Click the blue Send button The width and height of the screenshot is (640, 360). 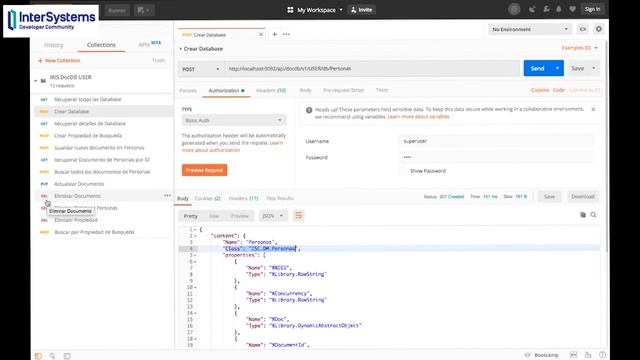pyautogui.click(x=537, y=68)
